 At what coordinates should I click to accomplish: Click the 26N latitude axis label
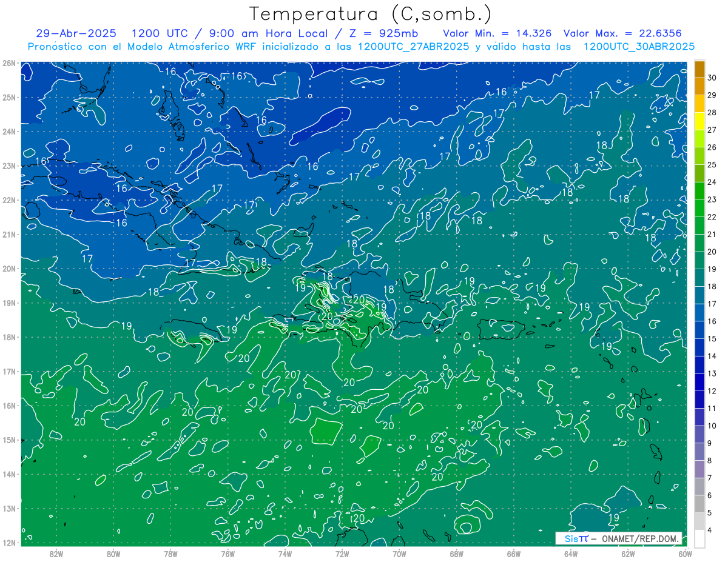click(x=9, y=63)
